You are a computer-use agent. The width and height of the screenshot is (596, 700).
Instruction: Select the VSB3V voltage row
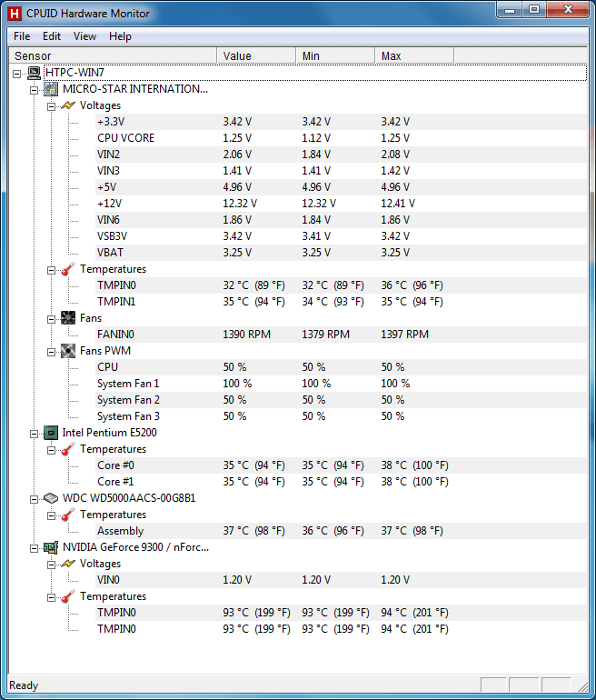[342, 236]
